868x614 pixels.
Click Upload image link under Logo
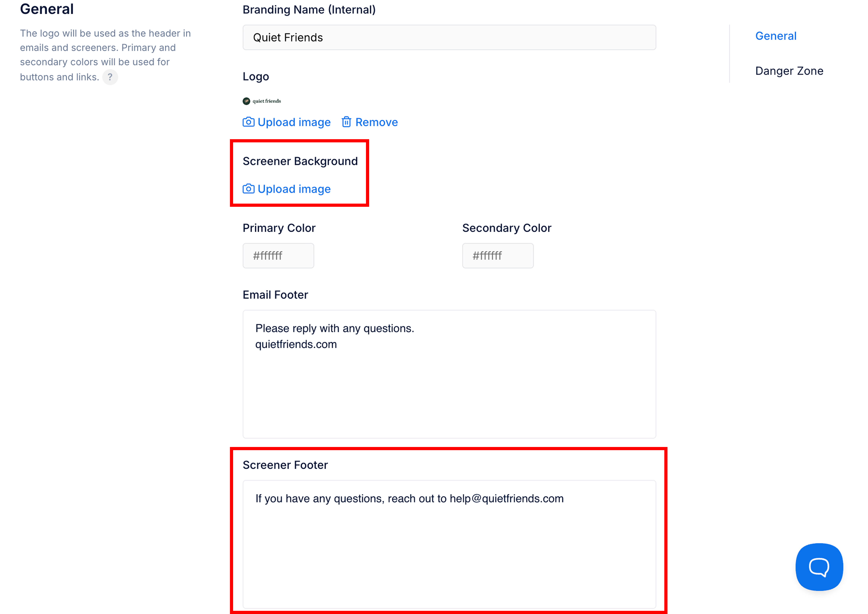(287, 122)
